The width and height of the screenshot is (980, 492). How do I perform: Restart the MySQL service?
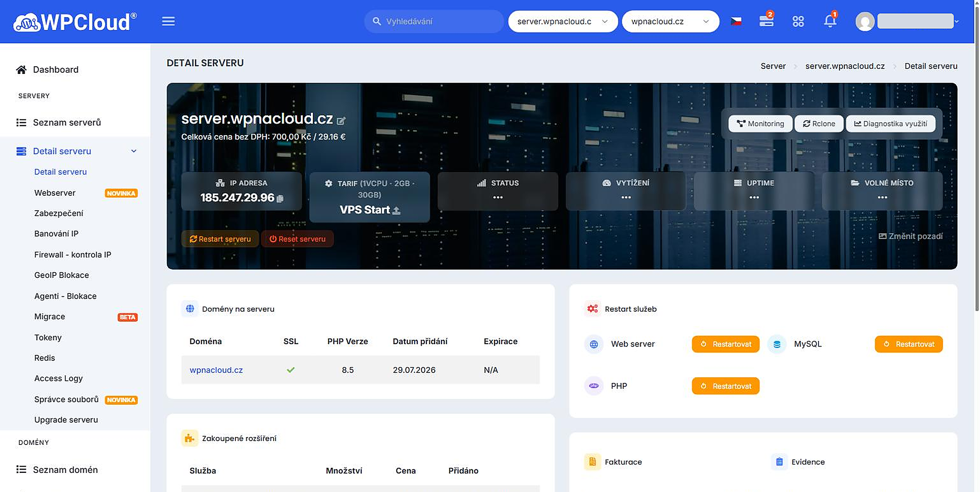click(x=908, y=344)
